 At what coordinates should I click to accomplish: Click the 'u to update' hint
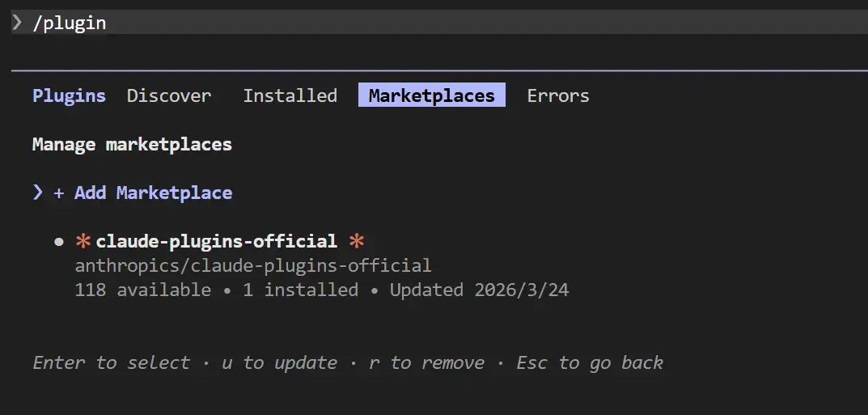tap(279, 362)
